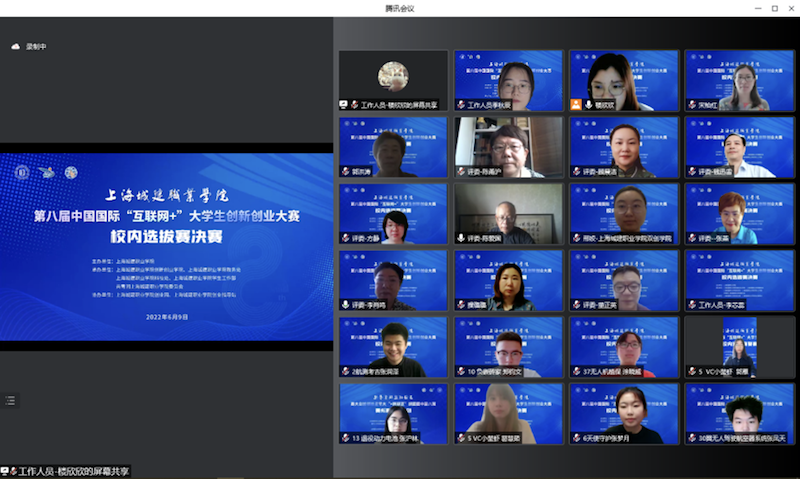Click the muted mic icon in bottom-left sharing label
Screen dimensions: 800x479
[x=13, y=471]
